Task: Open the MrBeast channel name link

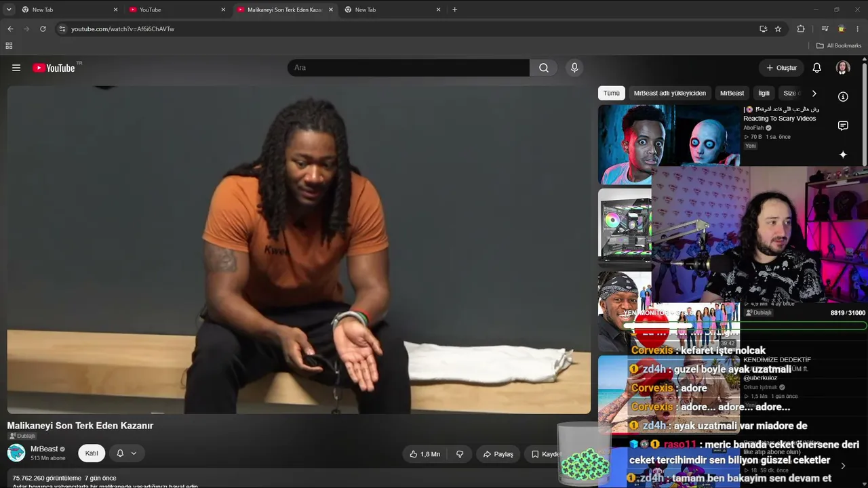Action: [x=44, y=449]
